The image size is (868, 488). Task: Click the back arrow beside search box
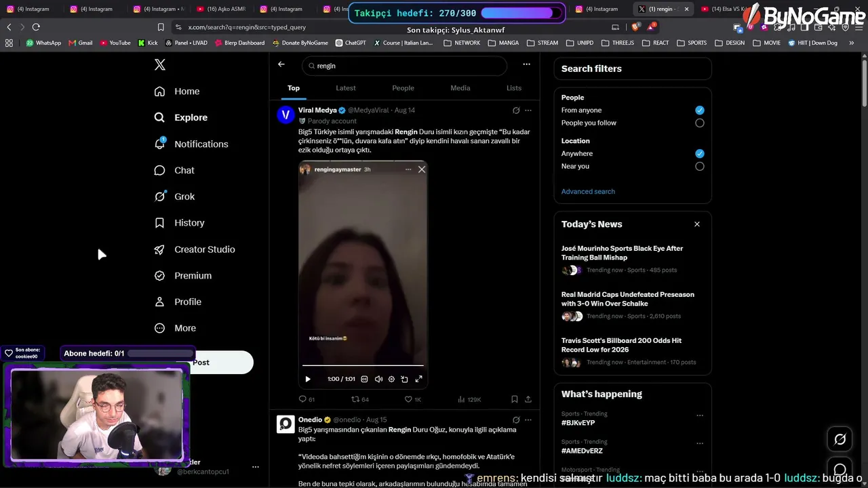(281, 64)
